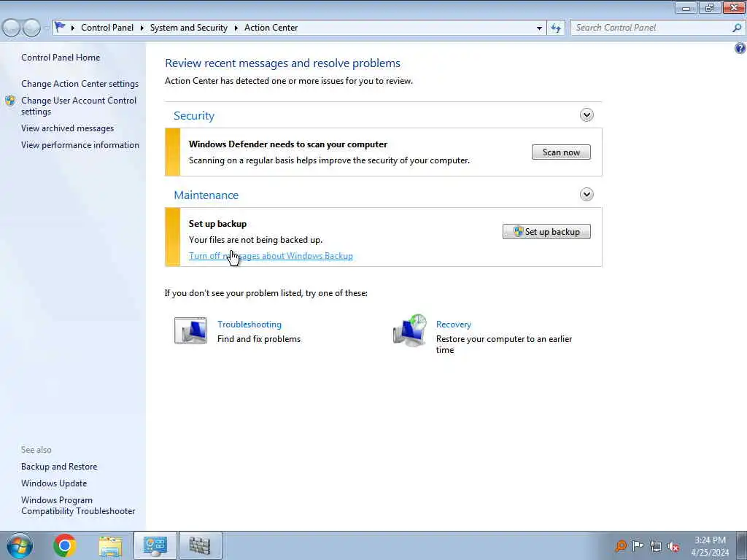This screenshot has width=747, height=560.
Task: Open View performance information
Action: click(x=80, y=145)
